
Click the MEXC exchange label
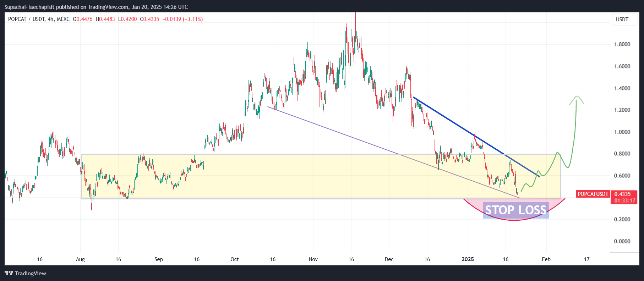click(x=63, y=19)
